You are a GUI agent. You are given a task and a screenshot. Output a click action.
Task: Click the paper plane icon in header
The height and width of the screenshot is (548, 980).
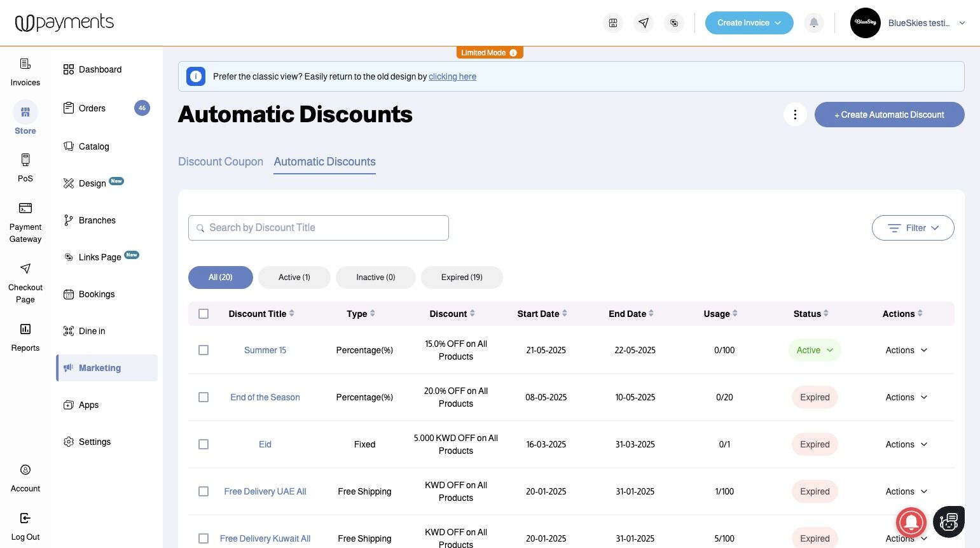pos(644,23)
